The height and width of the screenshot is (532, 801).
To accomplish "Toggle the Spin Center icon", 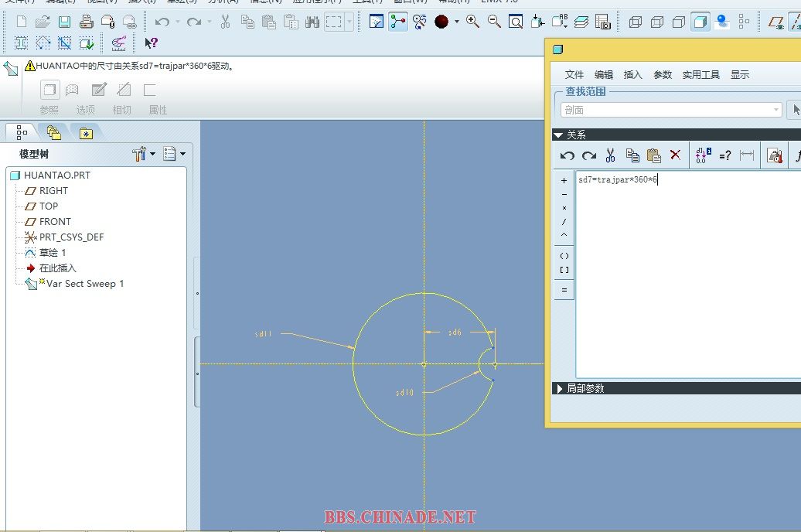I will coord(398,22).
